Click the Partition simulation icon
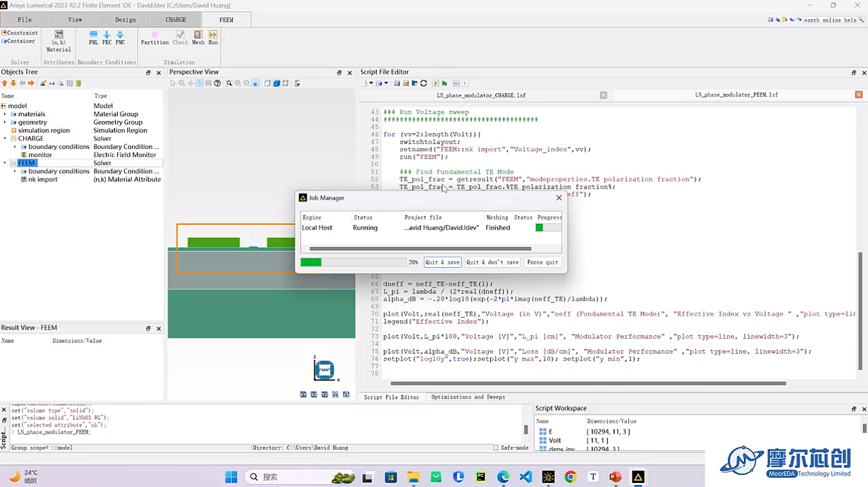868x487 pixels. pos(154,38)
